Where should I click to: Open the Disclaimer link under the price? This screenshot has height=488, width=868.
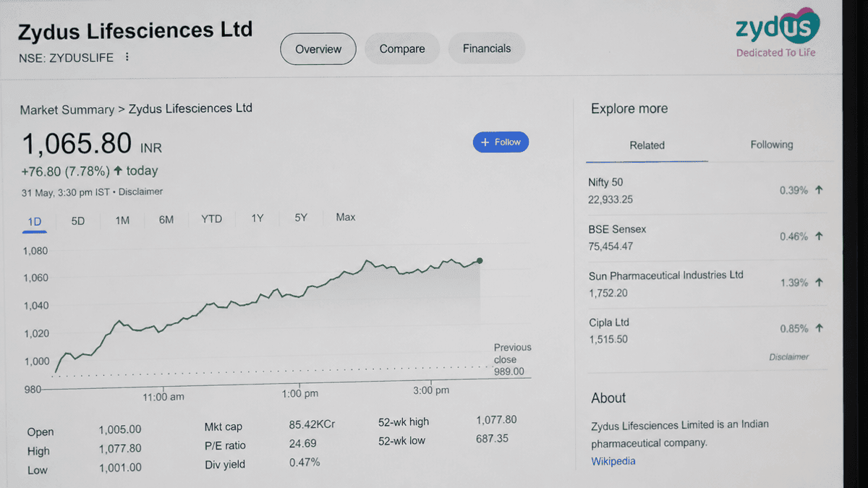pos(141,192)
